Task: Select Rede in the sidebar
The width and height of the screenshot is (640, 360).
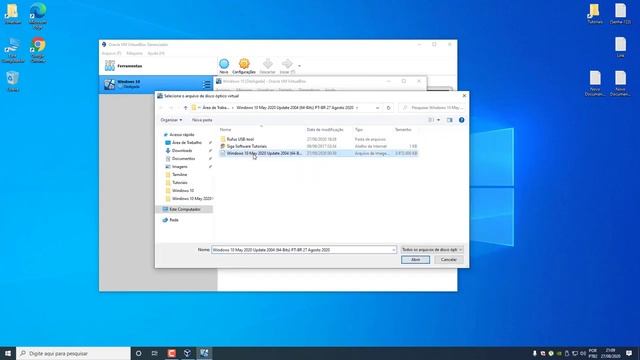Action: [x=174, y=220]
